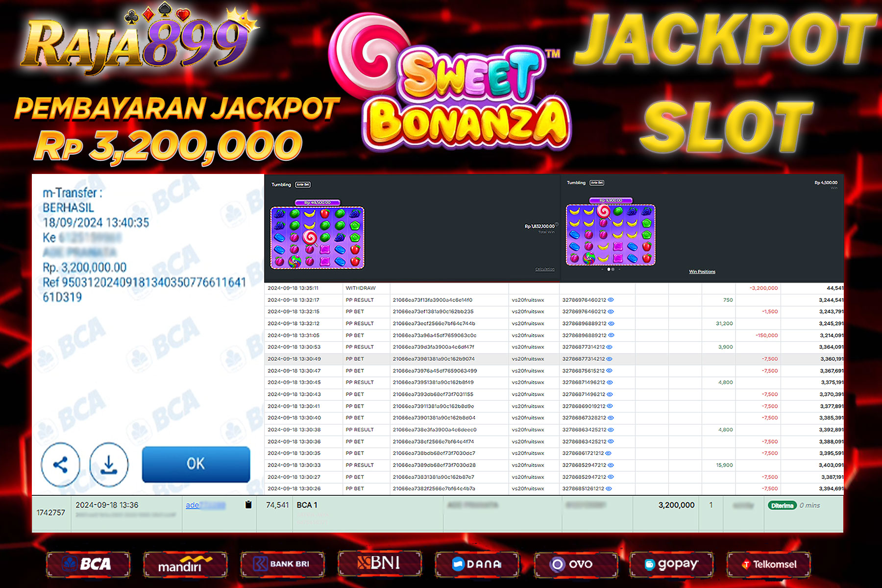Screen dimensions: 882x588
Task: Open the Win Positions link
Action: [x=702, y=271]
